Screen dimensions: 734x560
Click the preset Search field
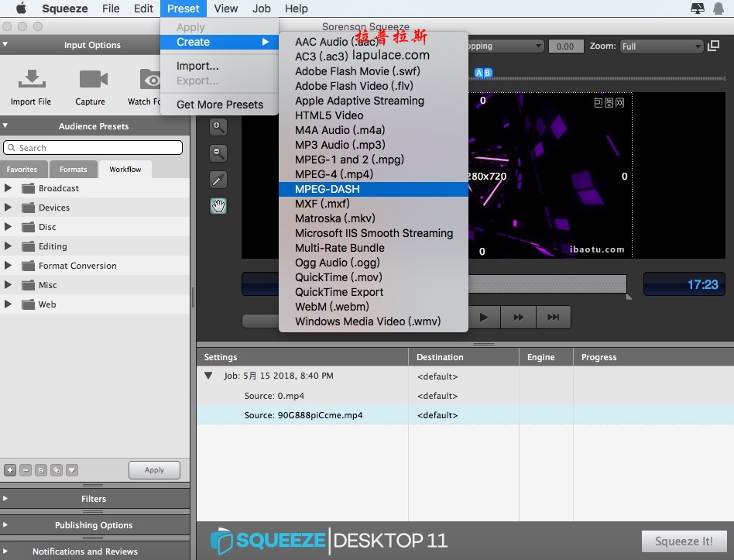tap(93, 148)
